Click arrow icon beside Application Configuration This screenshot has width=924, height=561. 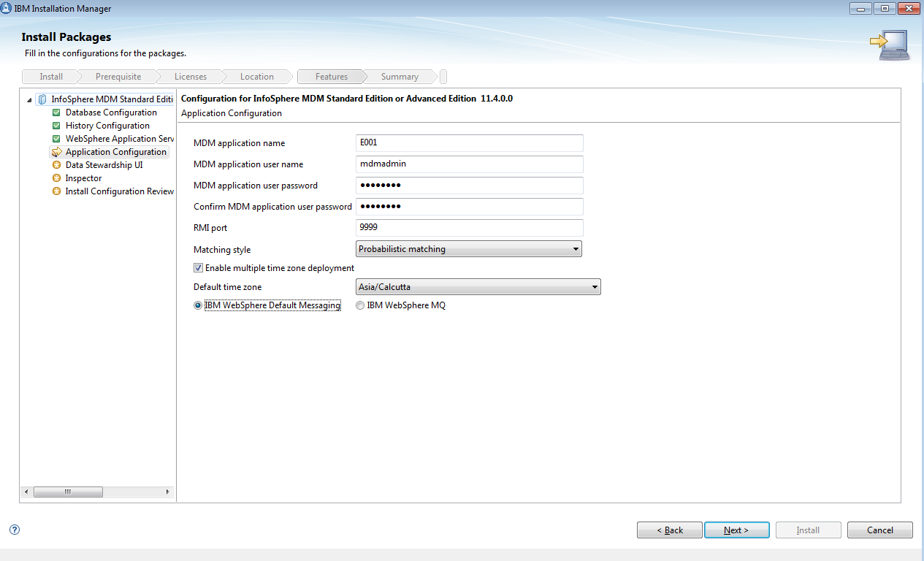click(56, 152)
